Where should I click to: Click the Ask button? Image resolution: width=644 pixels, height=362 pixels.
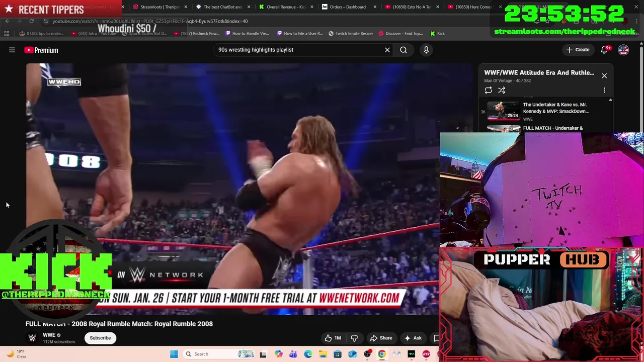[413, 338]
